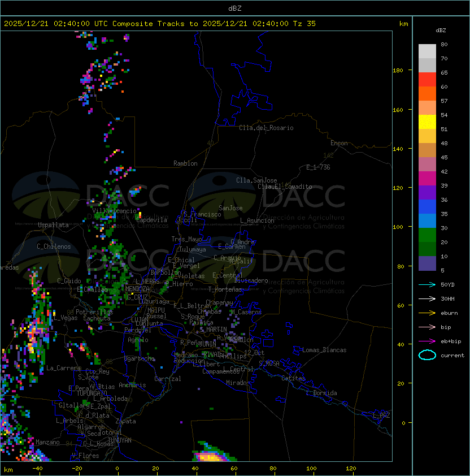Click the 'MENDOZA' city label
470x476 pixels.
[x=137, y=289]
